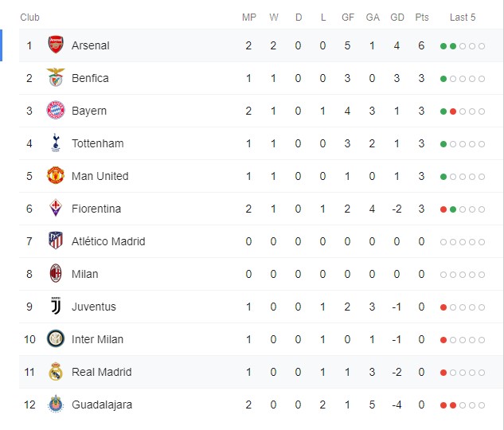
Task: Select the Tottenham cockerel crest
Action: 56,143
